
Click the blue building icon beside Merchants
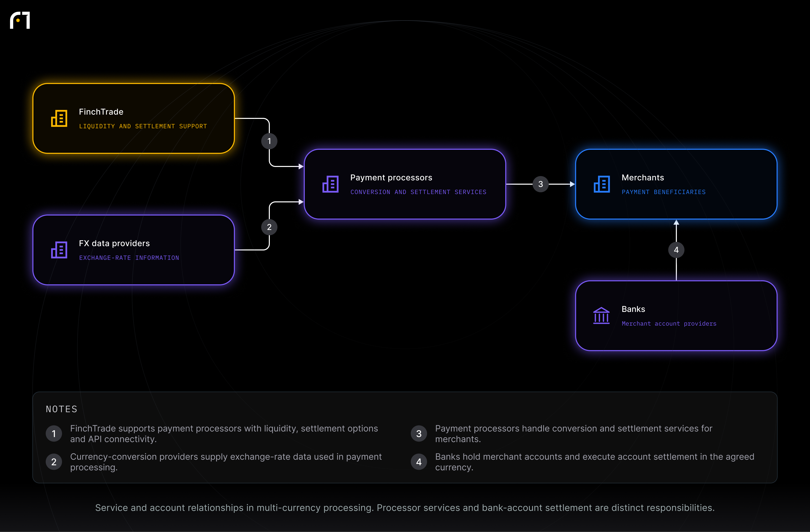click(x=602, y=184)
